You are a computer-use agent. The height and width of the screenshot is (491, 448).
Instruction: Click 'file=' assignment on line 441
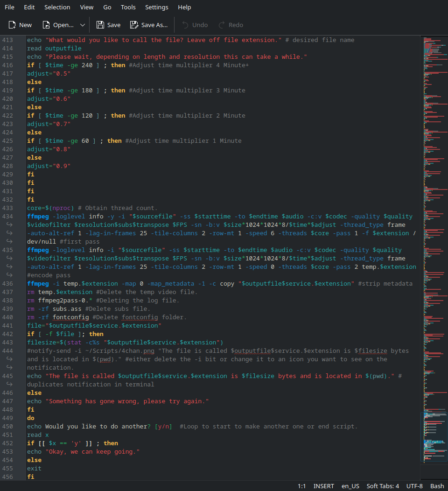pos(36,325)
